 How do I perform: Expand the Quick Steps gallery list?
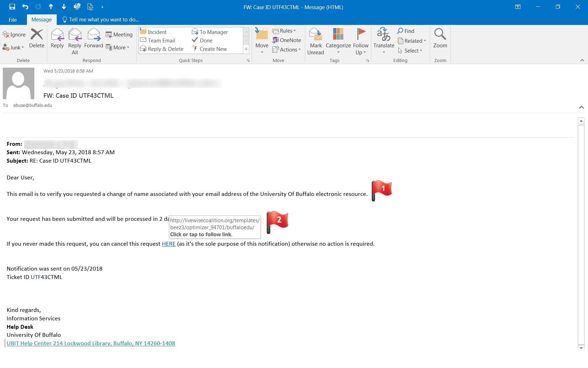[x=246, y=49]
